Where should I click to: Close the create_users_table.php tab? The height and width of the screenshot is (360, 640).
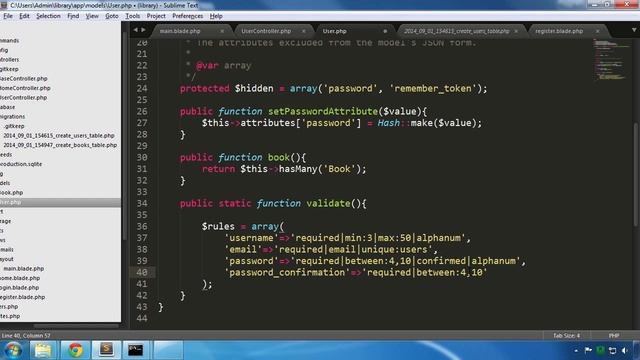[x=516, y=31]
